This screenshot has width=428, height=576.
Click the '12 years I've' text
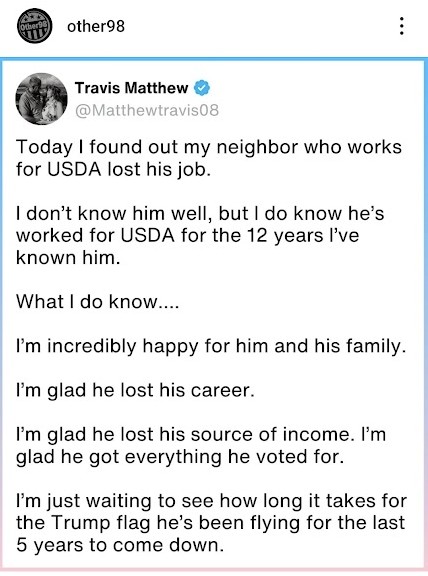tap(303, 235)
